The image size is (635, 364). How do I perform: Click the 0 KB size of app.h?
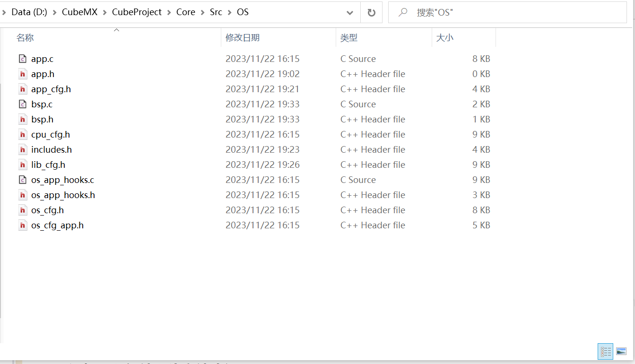coord(481,74)
